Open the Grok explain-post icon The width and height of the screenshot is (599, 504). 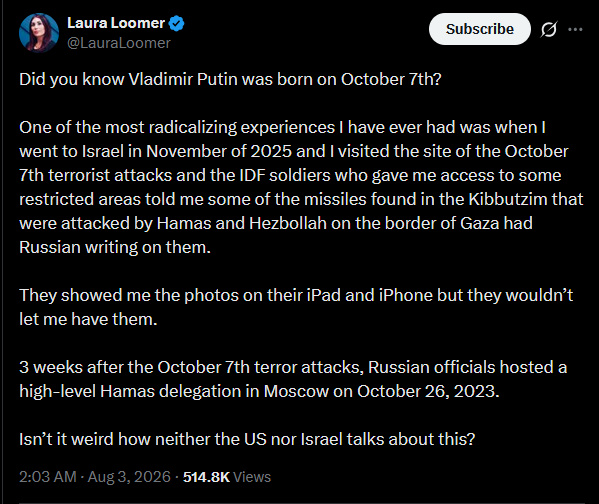coord(549,29)
